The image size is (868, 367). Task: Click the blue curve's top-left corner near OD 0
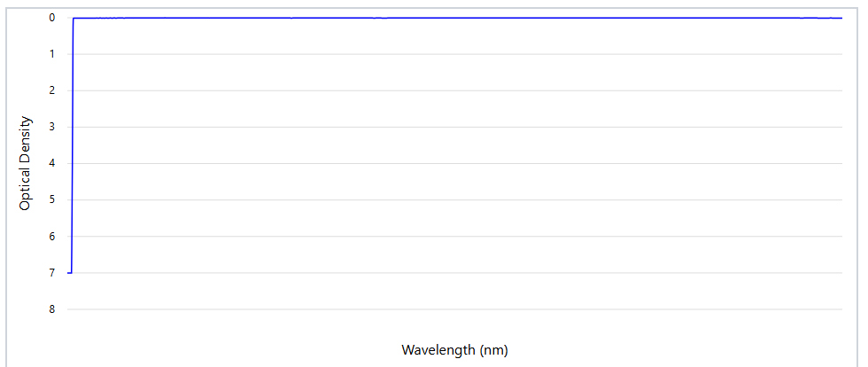(x=74, y=19)
